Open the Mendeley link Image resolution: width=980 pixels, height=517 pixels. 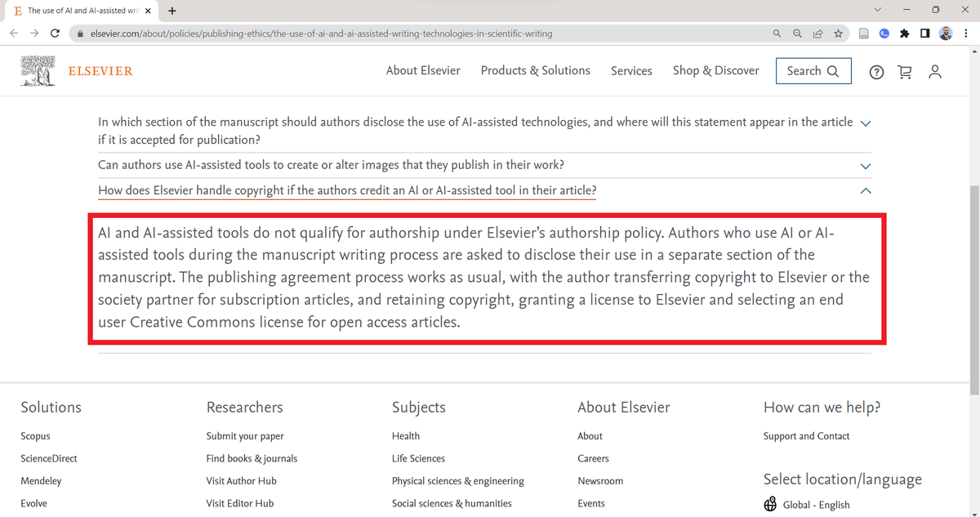point(41,481)
